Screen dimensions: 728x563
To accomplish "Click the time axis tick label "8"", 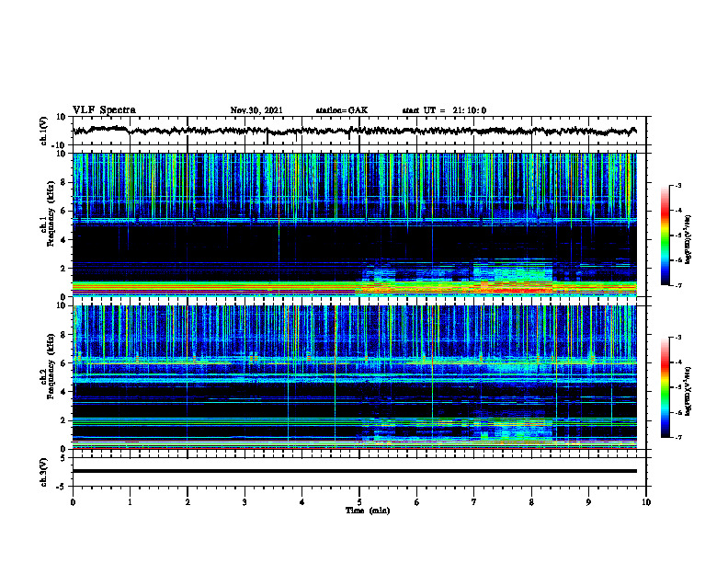I will pyautogui.click(x=531, y=502).
